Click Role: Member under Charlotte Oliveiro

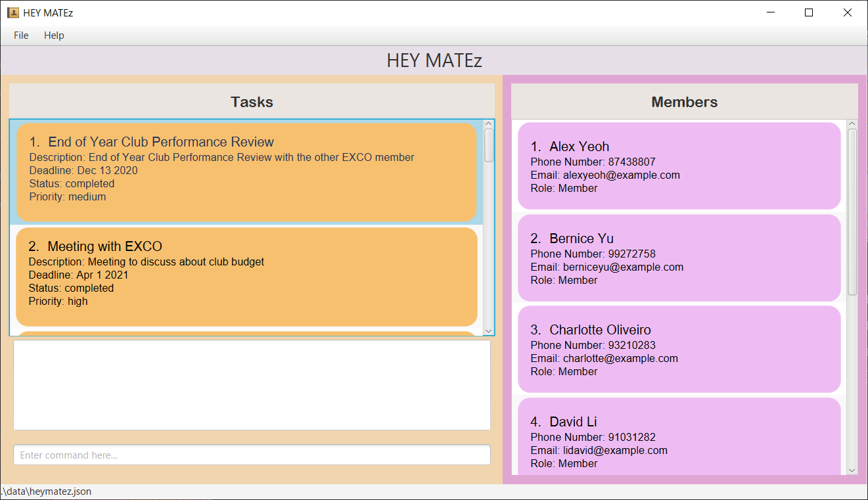564,371
